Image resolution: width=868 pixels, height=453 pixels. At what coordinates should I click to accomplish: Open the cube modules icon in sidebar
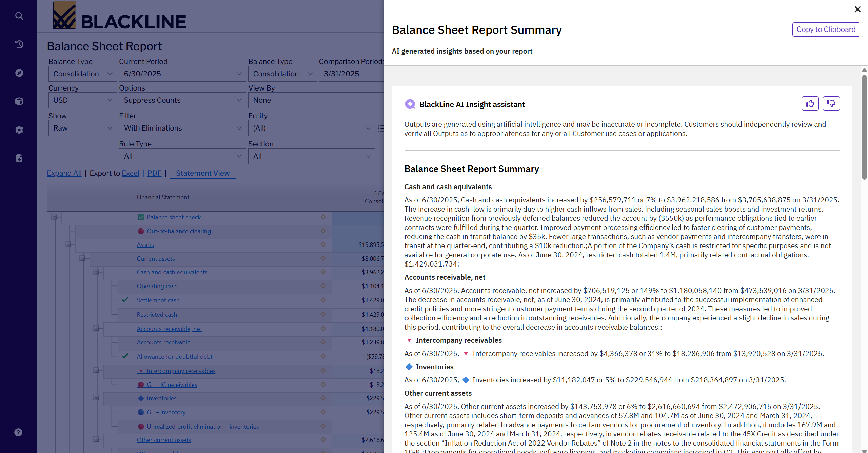pos(19,101)
